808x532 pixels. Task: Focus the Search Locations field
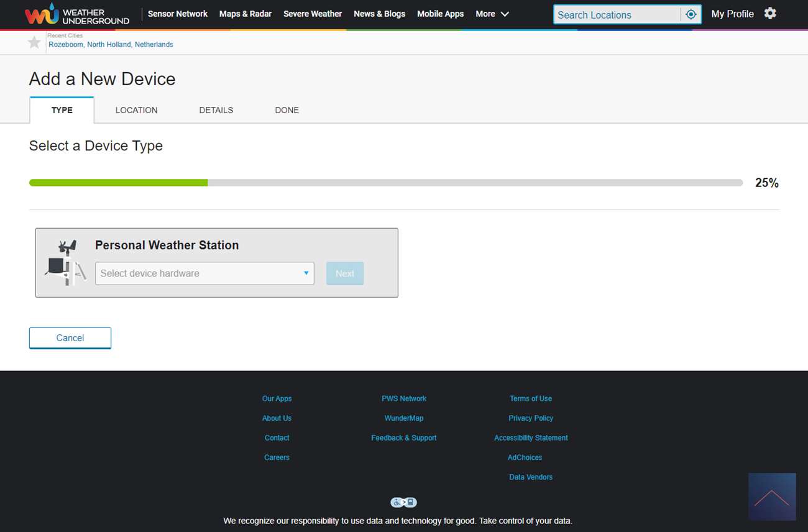(617, 15)
